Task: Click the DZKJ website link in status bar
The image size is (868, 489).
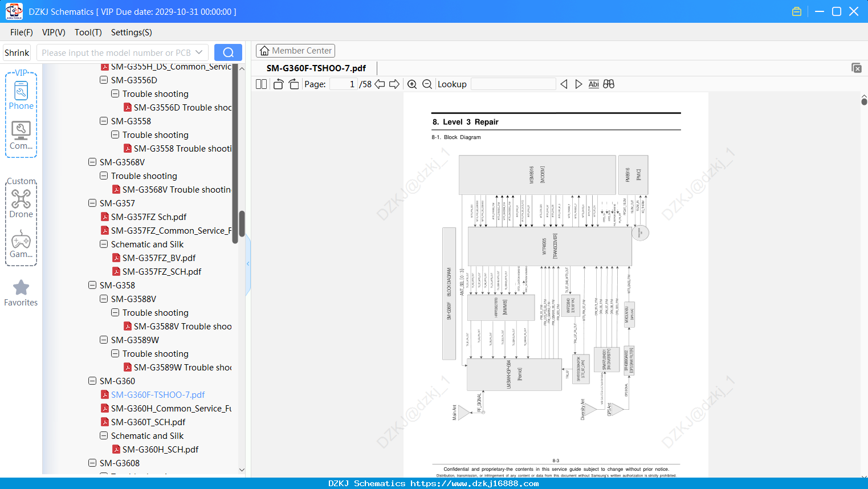Action: pos(475,483)
